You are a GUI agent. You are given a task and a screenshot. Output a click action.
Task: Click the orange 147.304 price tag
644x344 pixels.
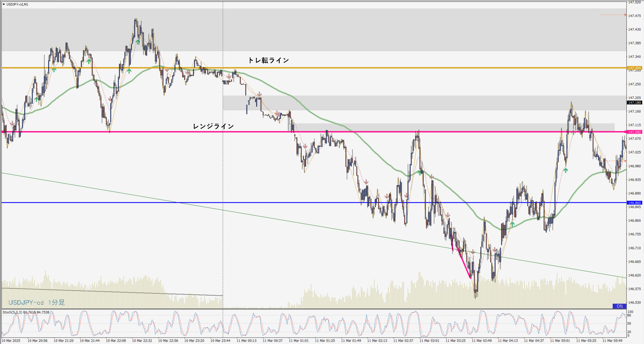tap(634, 68)
